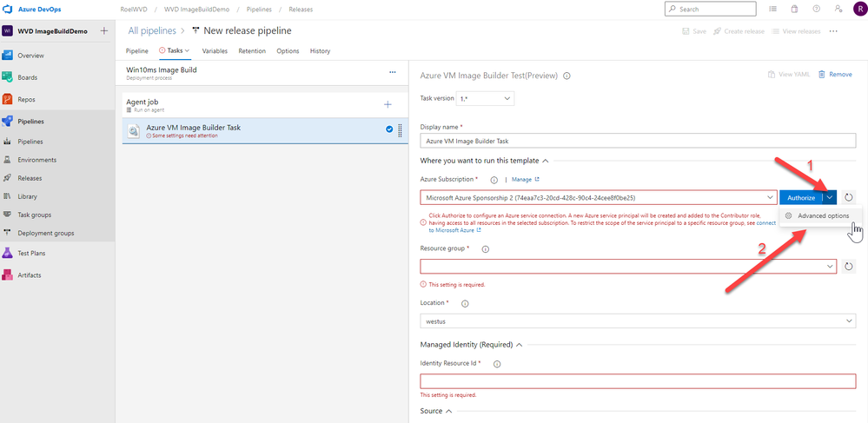Image resolution: width=868 pixels, height=423 pixels.
Task: Switch to the History tab
Action: (320, 51)
